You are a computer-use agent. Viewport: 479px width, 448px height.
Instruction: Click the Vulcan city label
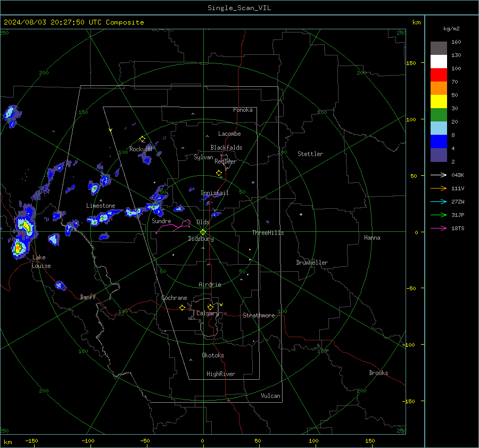(270, 396)
